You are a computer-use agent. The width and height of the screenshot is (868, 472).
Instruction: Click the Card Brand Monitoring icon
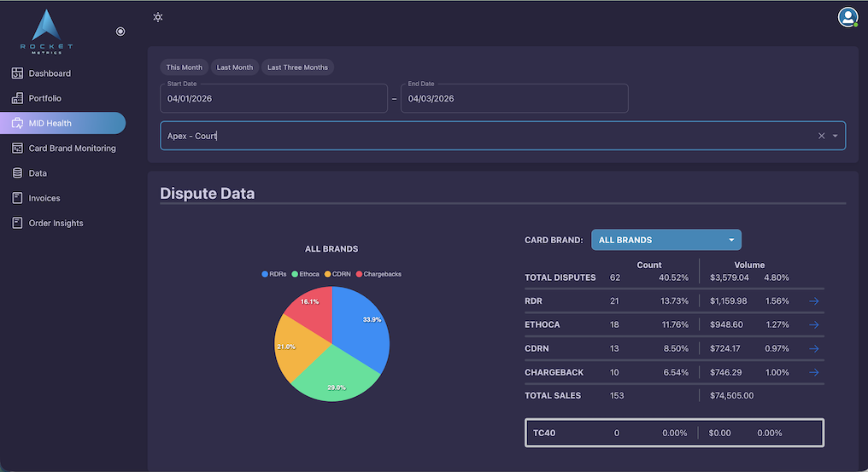click(17, 149)
